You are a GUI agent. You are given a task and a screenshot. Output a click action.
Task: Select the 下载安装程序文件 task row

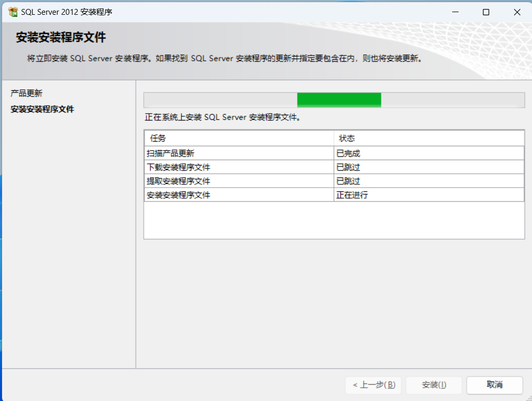[334, 167]
